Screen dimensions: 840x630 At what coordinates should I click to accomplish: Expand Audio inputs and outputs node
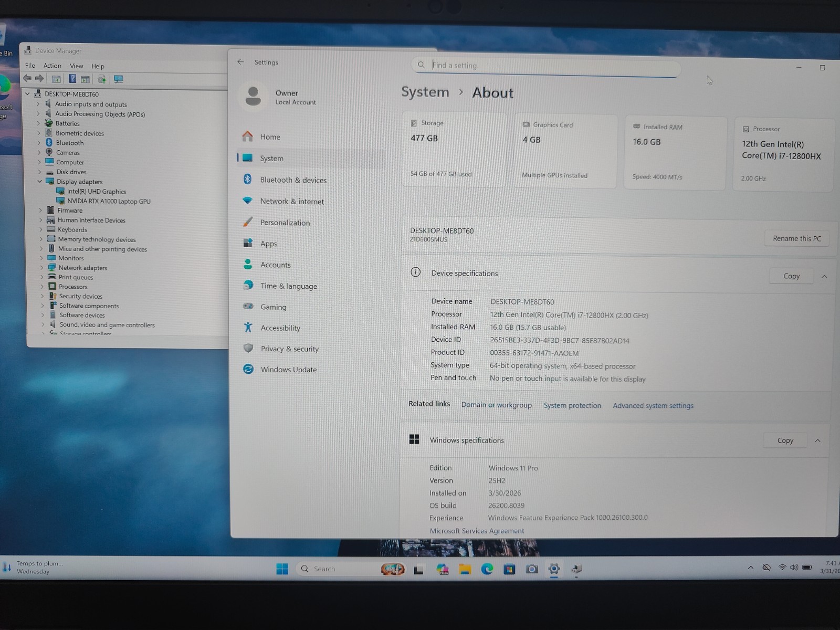38,104
